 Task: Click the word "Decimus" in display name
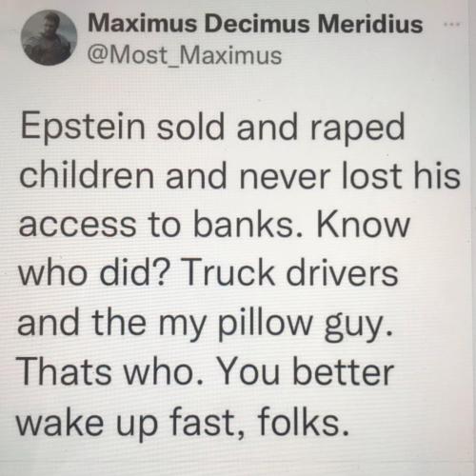click(x=257, y=24)
